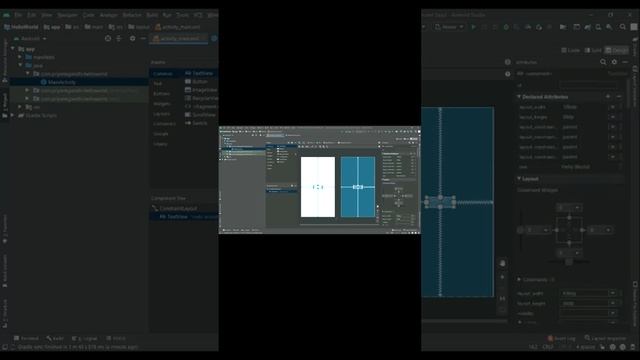Select Layouts category in Palette

[x=162, y=114]
